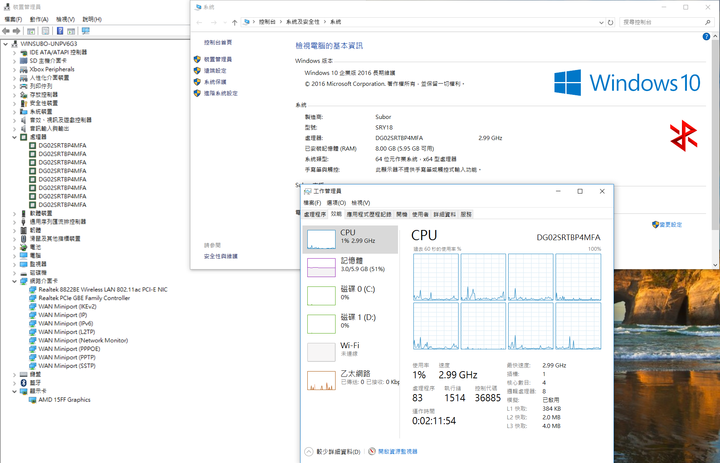The width and height of the screenshot is (720, 463).
Task: Click the resource monitor gauge icon at Task Manager bottom
Action: [372, 452]
